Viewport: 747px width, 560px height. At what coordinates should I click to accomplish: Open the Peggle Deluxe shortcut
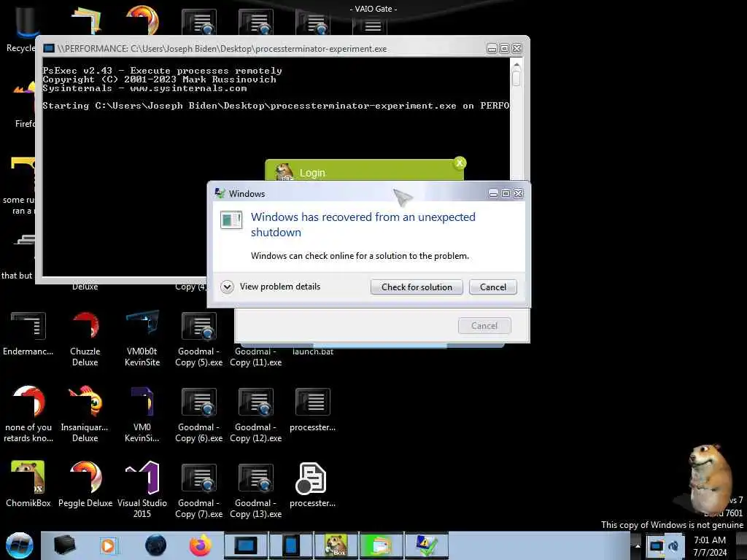pyautogui.click(x=85, y=484)
